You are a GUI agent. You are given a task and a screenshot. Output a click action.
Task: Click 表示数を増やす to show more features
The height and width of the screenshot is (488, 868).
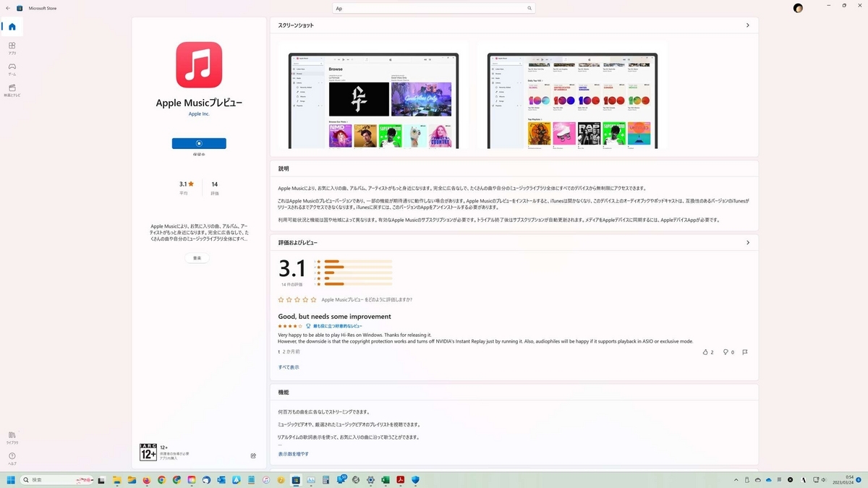pos(294,454)
